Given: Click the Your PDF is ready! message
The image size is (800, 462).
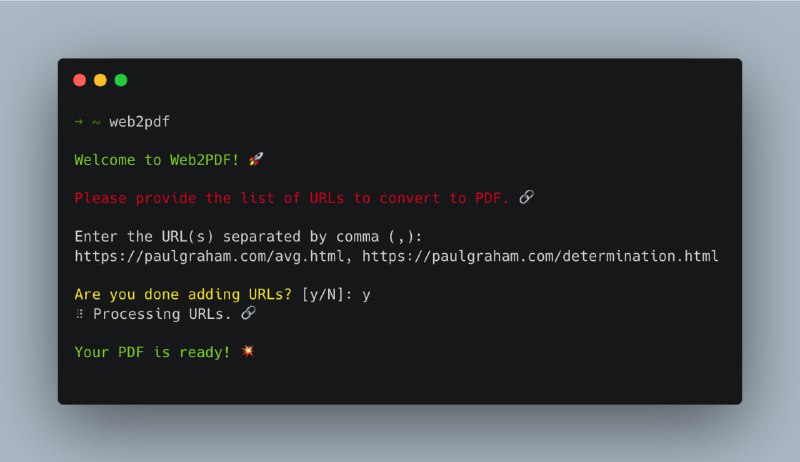Looking at the screenshot, I should coord(152,352).
